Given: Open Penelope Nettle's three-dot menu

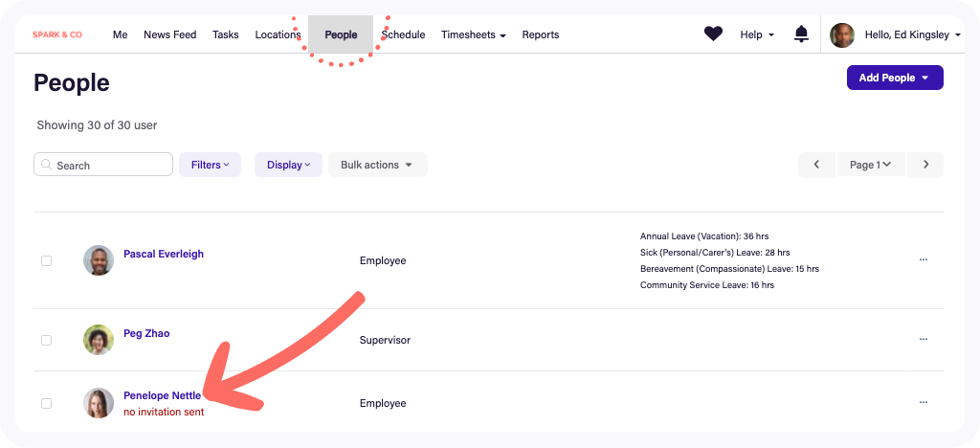Looking at the screenshot, I should click(x=924, y=402).
